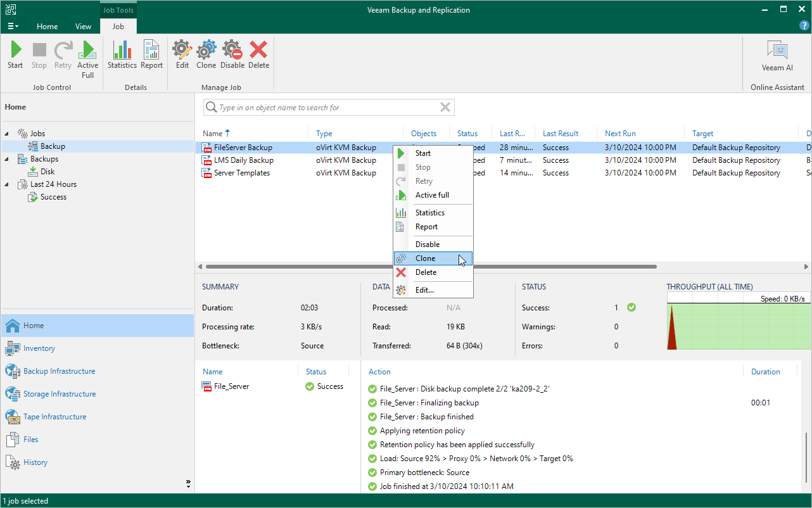Click the Duration column header
Screen dimensions: 812x508
click(766, 372)
